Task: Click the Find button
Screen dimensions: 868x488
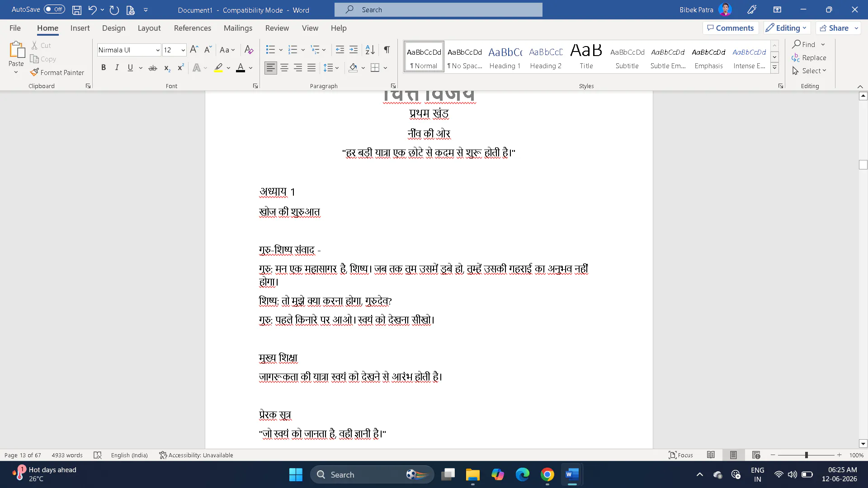Action: [x=804, y=44]
